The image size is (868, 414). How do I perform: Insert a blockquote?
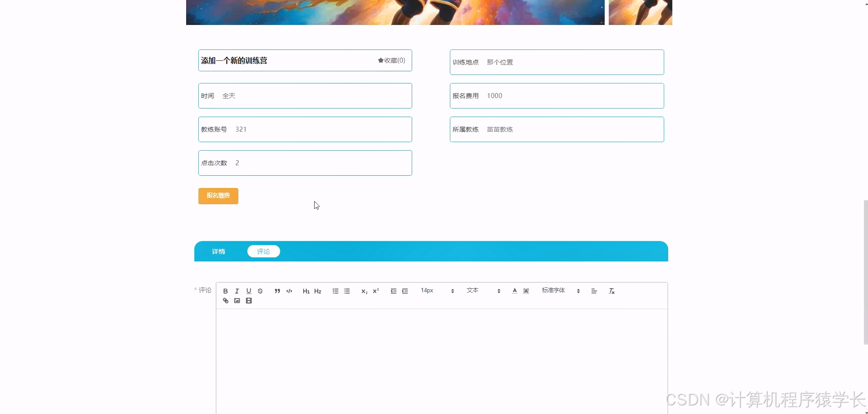coord(277,291)
